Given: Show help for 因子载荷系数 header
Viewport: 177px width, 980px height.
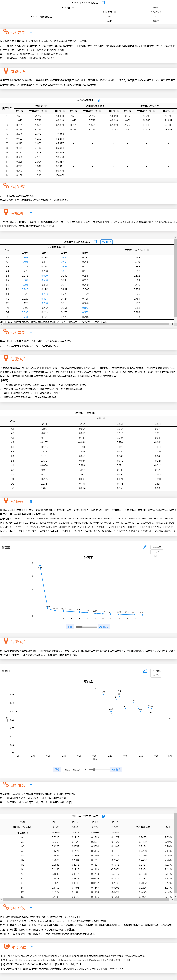Looking at the screenshot, I should pos(64,247).
